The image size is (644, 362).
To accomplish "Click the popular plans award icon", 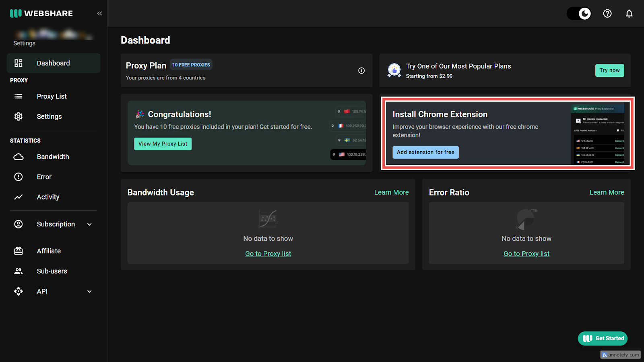I will click(394, 70).
